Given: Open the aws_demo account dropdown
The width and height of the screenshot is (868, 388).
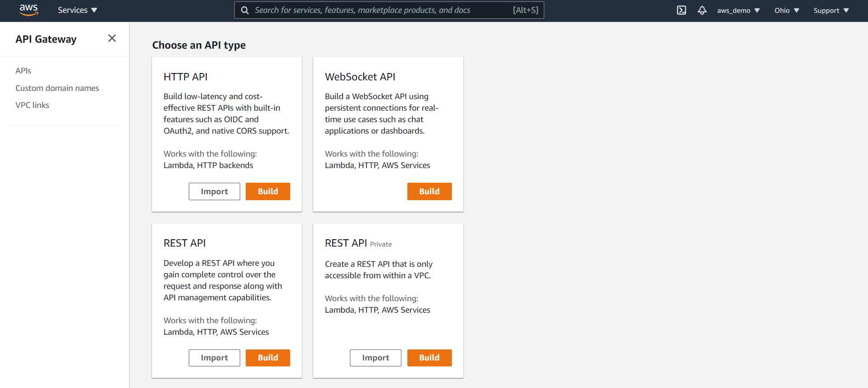Looking at the screenshot, I should pyautogui.click(x=738, y=11).
